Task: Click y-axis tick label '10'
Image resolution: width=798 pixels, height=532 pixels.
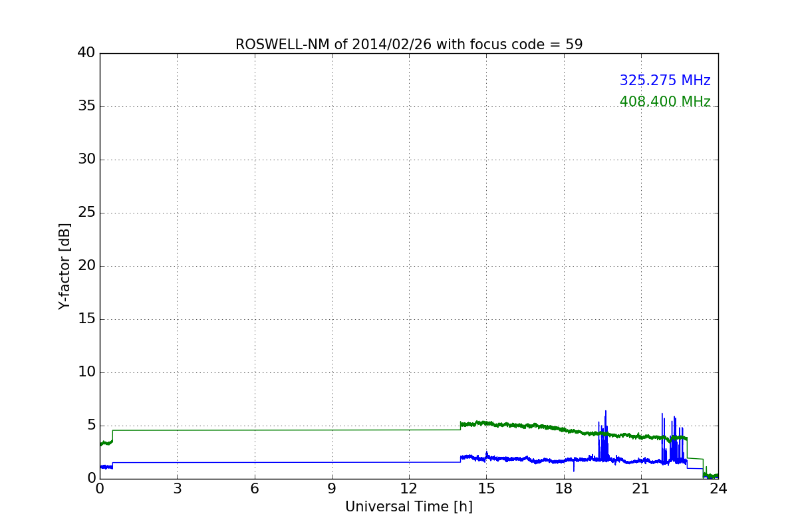Action: (x=86, y=372)
